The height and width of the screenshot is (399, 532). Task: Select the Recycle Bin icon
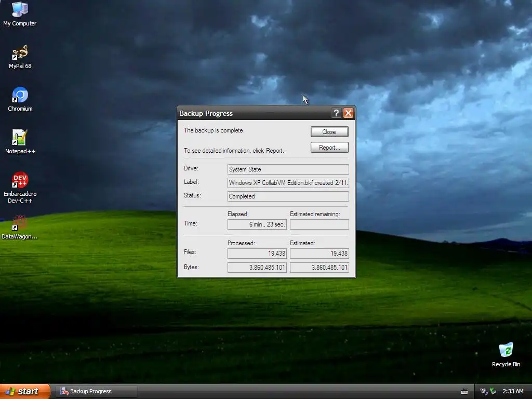tap(506, 354)
